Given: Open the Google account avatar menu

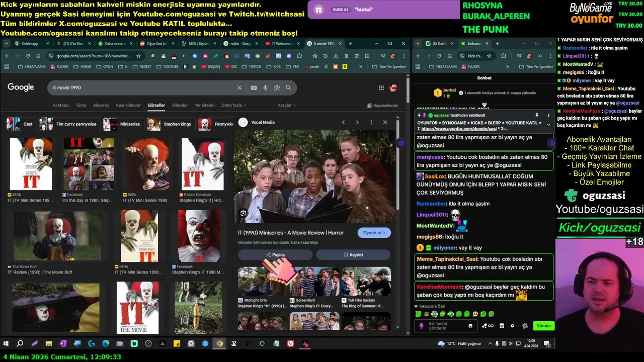Looking at the screenshot, I should point(393,87).
